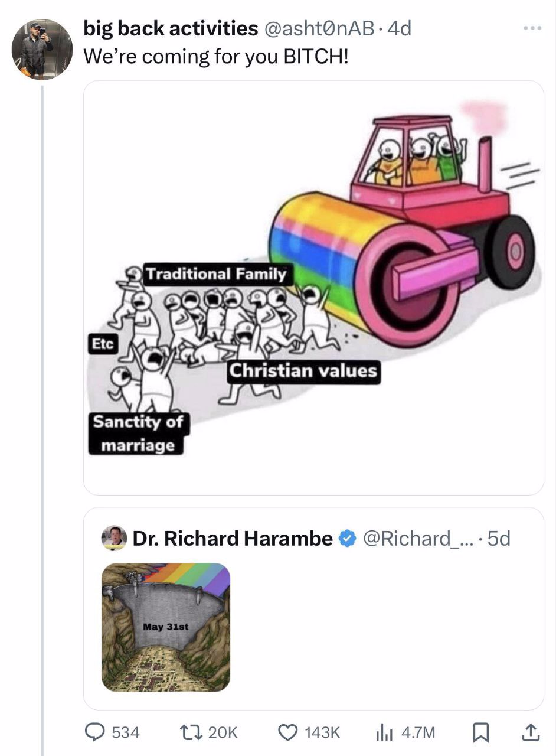
Task: Open the share upload icon
Action: coord(529,732)
